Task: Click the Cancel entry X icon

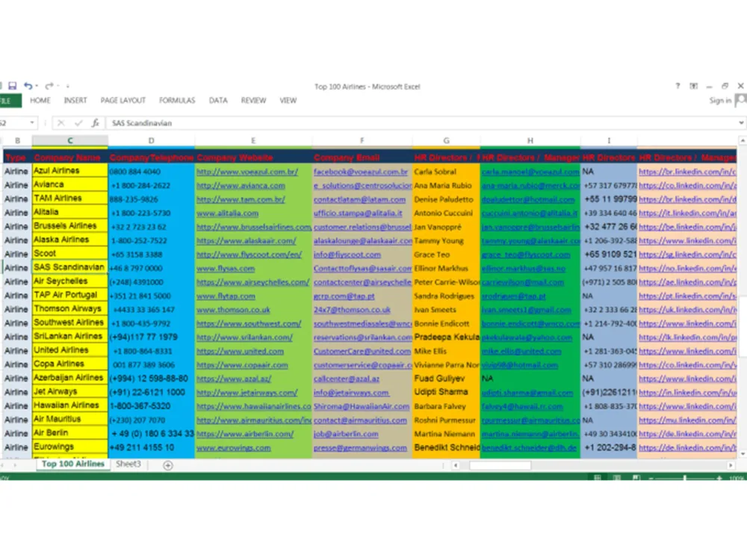Action: (x=61, y=123)
